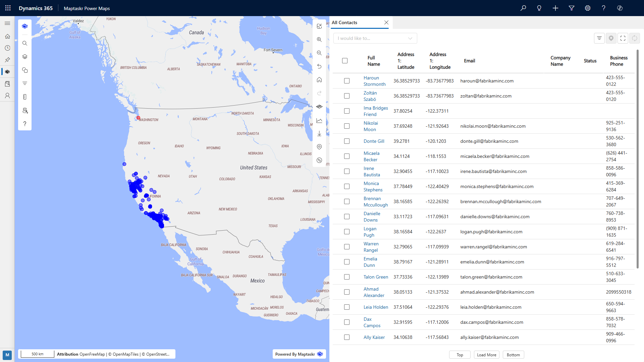The image size is (644, 362).
Task: Expand the left navigation hamburger menu
Action: (x=7, y=23)
